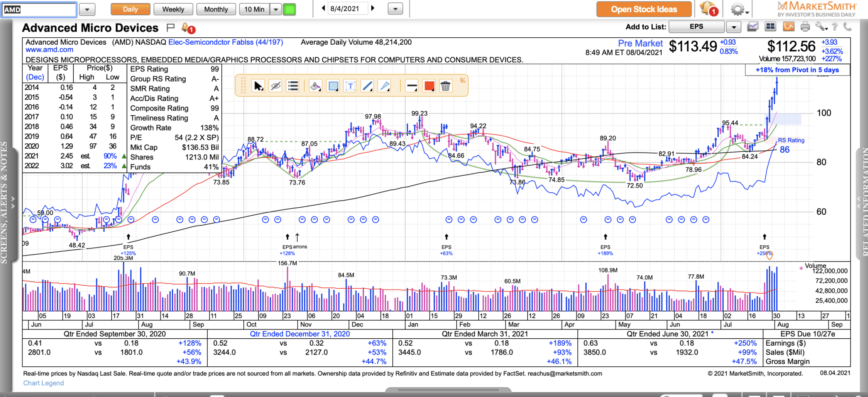Switch to Daily chart timeframe
The height and width of the screenshot is (397, 868).
[x=130, y=9]
